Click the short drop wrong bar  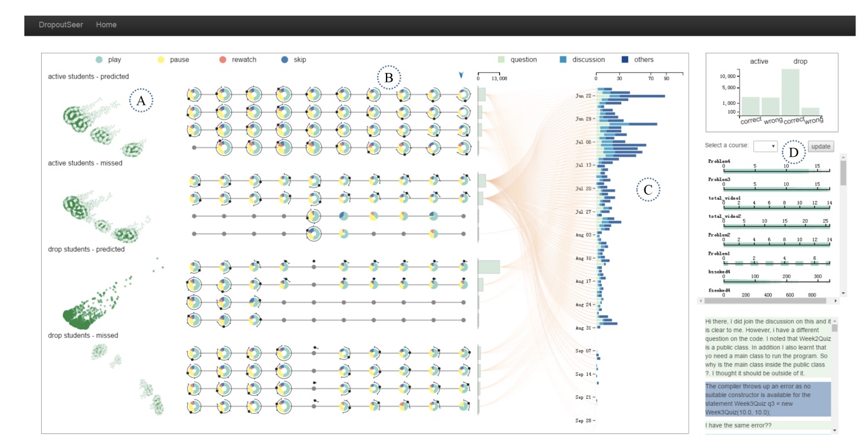[x=811, y=111]
